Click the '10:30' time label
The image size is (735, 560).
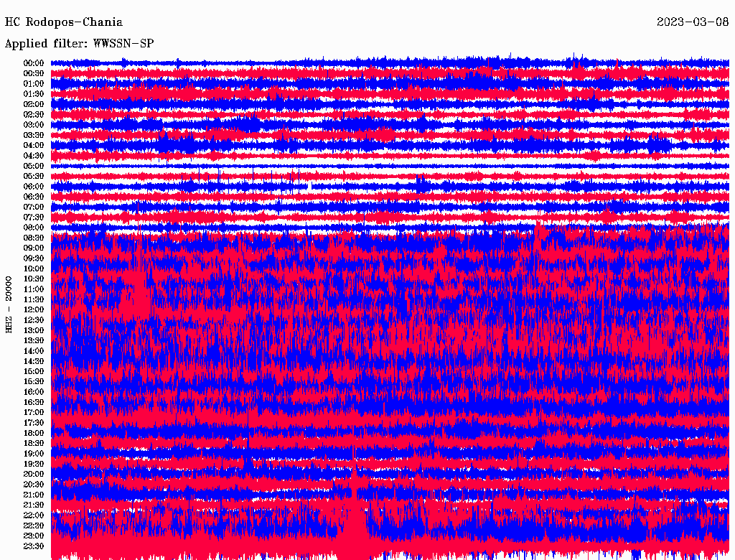[x=34, y=279]
